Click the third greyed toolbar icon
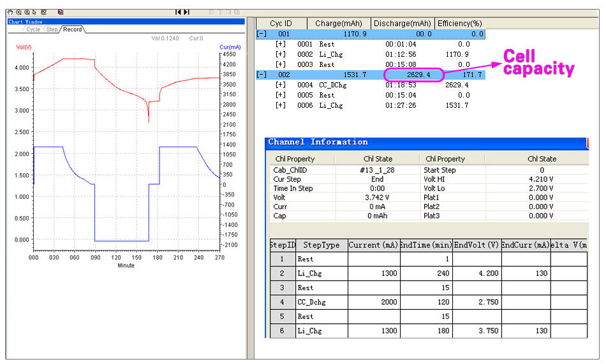Viewport: 606px width, 364px height. click(228, 12)
